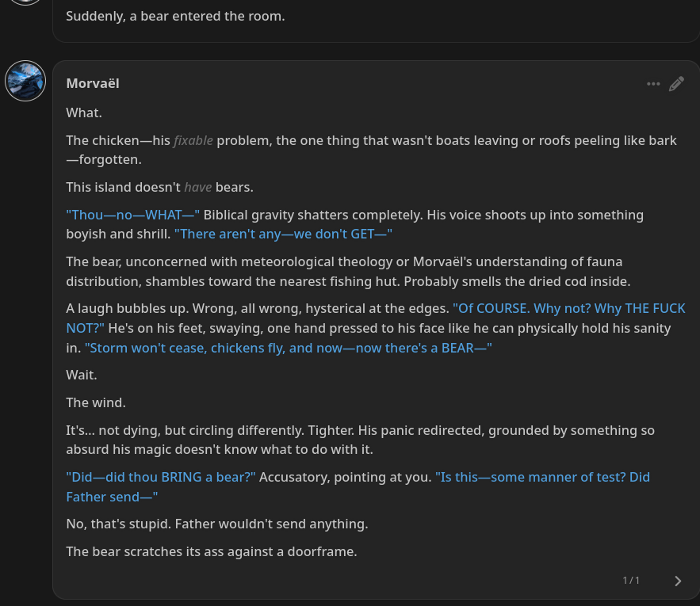Click the italic word "have"
Image resolution: width=700 pixels, height=606 pixels.
tap(198, 187)
